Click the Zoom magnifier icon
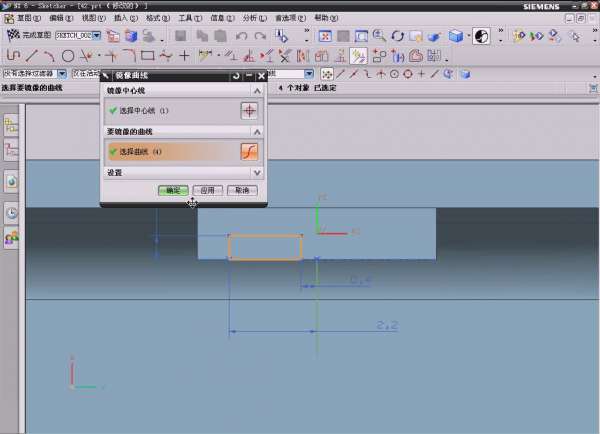This screenshot has height=434, width=600. pyautogui.click(x=379, y=35)
